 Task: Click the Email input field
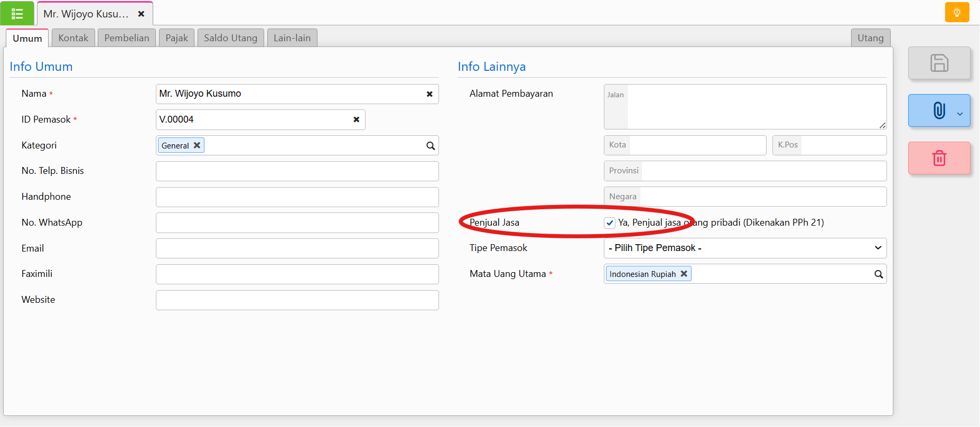coord(297,248)
